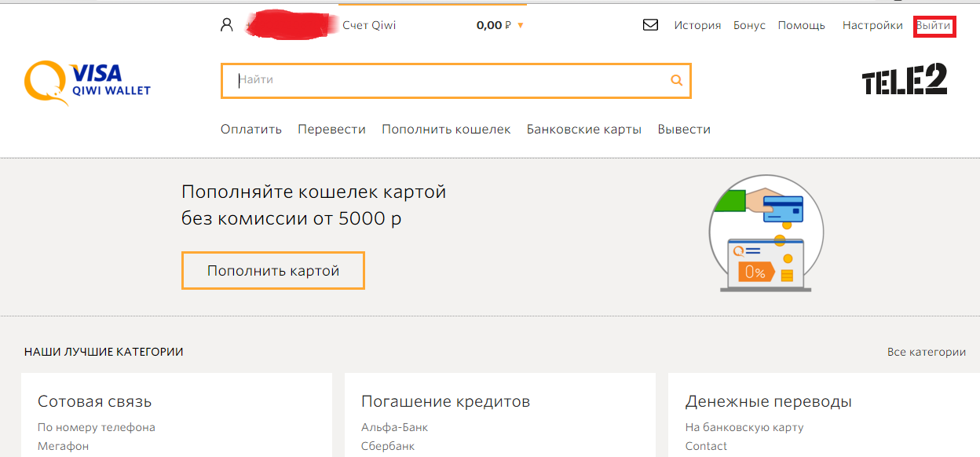Open Настройки settings link
980x457 pixels.
[x=872, y=25]
